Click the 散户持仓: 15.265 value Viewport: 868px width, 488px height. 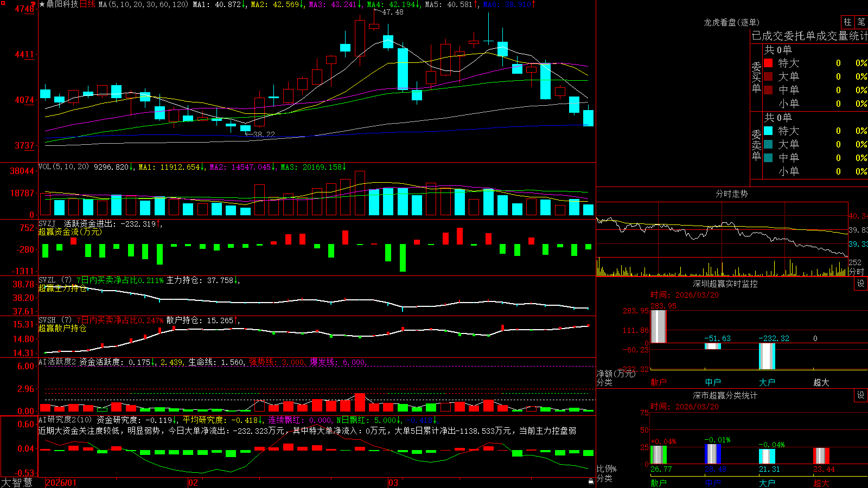point(202,320)
